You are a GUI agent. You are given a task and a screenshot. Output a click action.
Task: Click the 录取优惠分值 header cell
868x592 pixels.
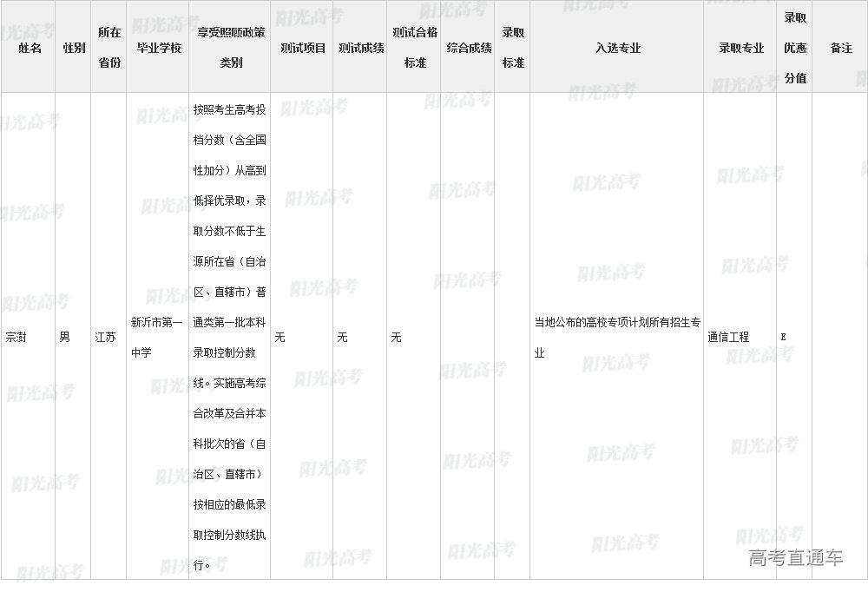click(x=795, y=48)
